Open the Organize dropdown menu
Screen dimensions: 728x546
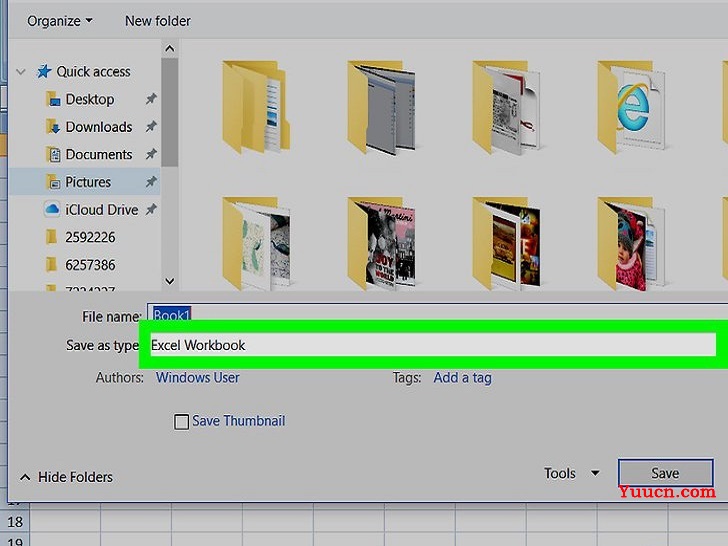click(x=59, y=21)
